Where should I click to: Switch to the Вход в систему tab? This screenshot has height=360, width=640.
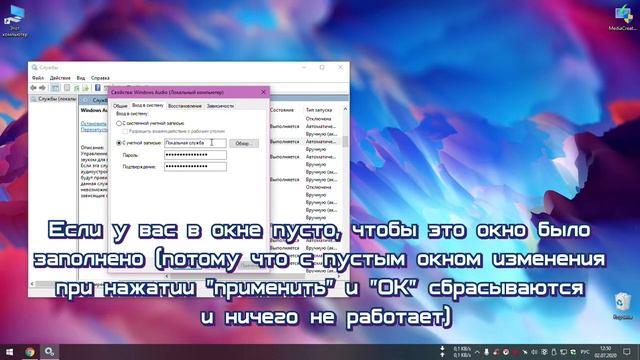147,105
